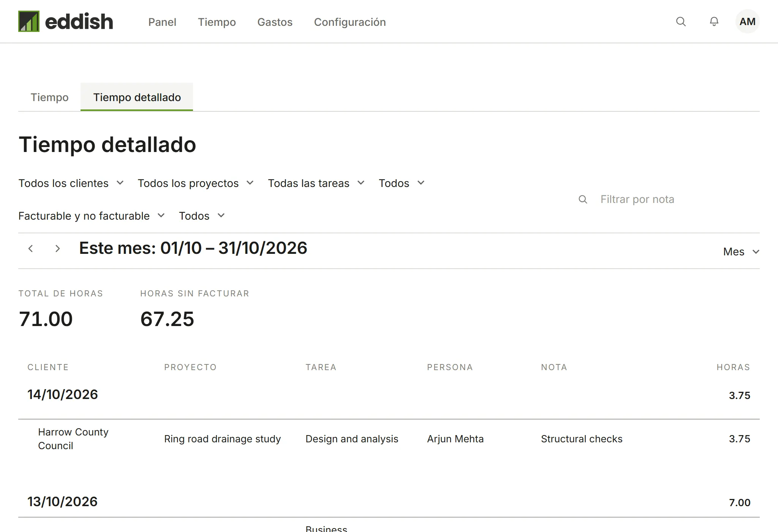This screenshot has height=532, width=778.
Task: Open search with the header magnifier icon
Action: coord(681,22)
